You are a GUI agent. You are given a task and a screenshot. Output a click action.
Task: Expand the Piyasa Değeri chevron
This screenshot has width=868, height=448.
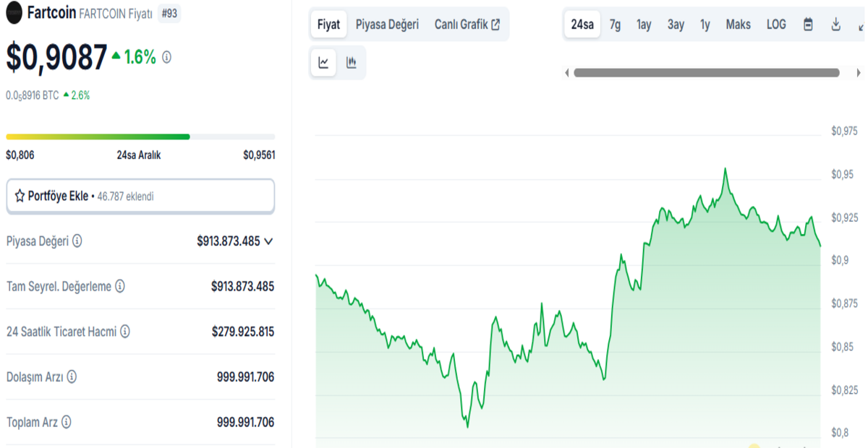(x=268, y=241)
